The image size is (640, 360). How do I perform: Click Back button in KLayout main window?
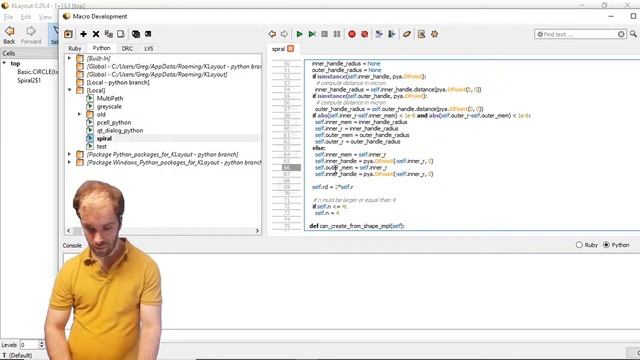(9, 35)
